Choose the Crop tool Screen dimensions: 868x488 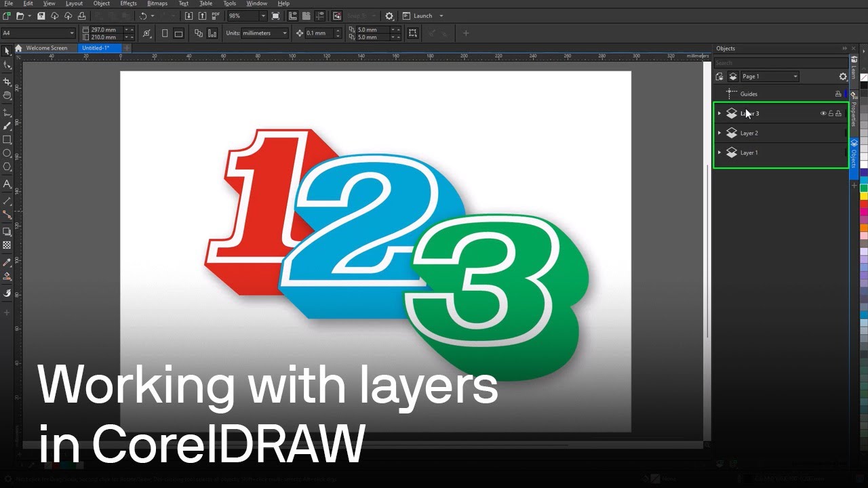click(7, 81)
